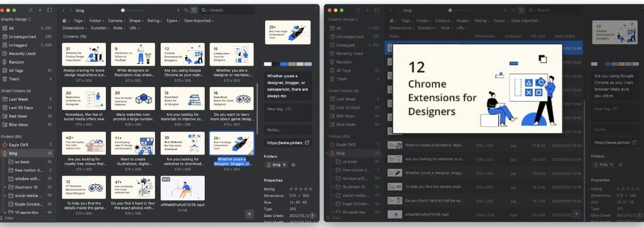Toggle sidebar layout icon in left window
This screenshot has height=228, width=644.
49,10
